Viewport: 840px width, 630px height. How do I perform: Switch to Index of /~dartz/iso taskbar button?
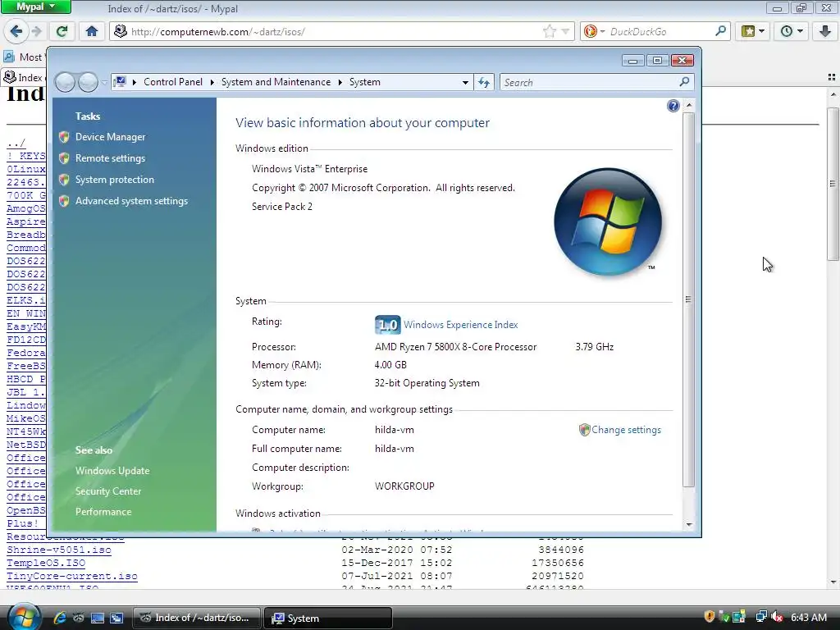coord(197,618)
